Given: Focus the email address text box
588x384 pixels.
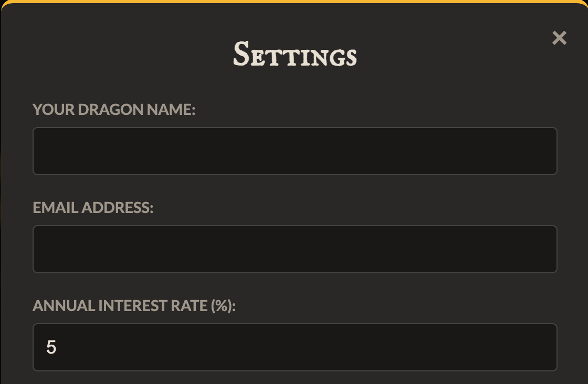Looking at the screenshot, I should click(x=294, y=249).
